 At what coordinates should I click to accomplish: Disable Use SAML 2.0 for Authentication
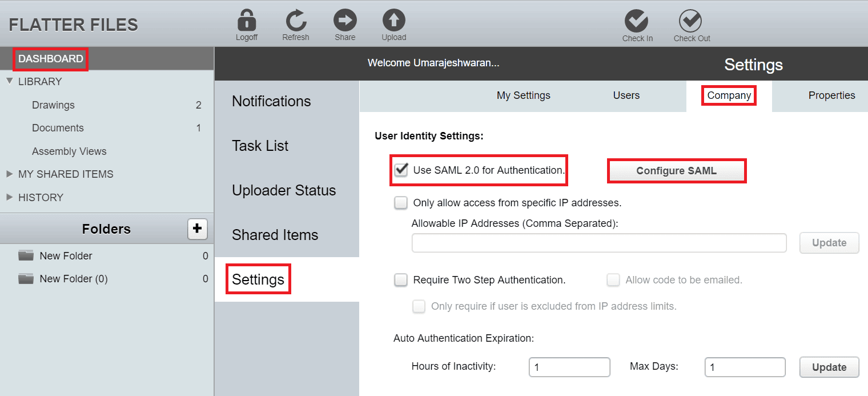pos(401,169)
